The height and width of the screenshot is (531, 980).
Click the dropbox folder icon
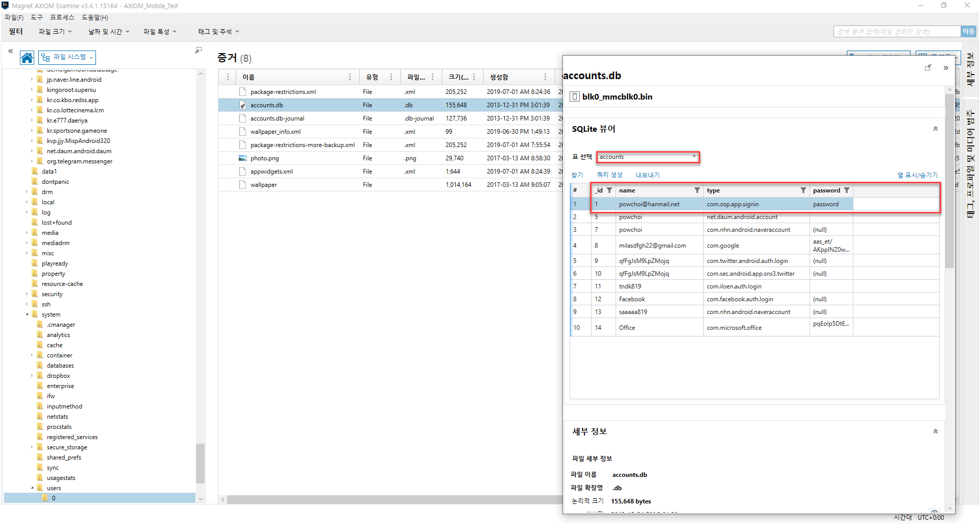(x=40, y=376)
